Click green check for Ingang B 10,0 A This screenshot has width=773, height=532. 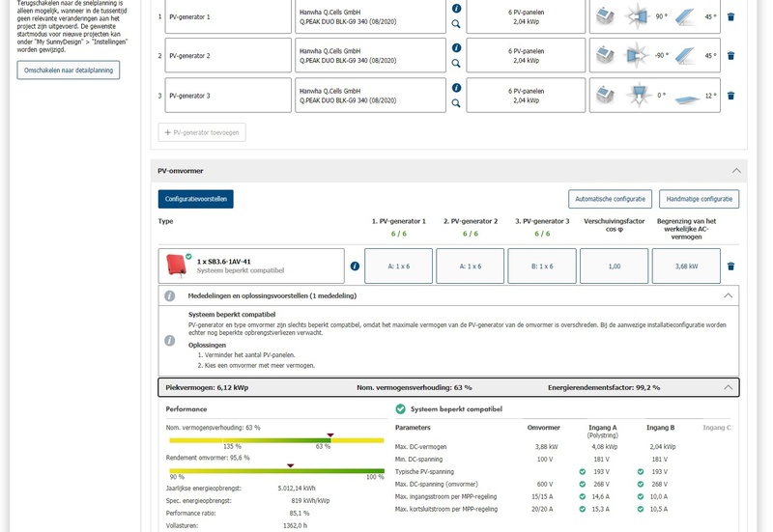click(641, 496)
